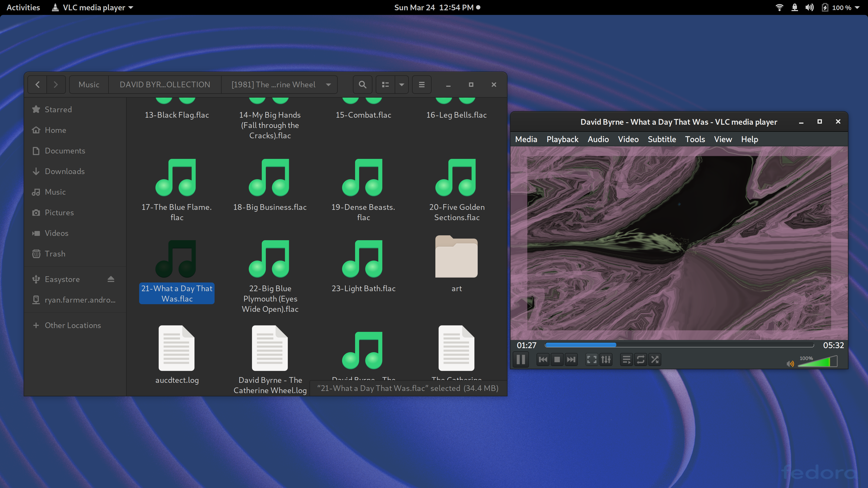Stop playback in VLC
Screen dimensions: 868x488
[x=557, y=360]
